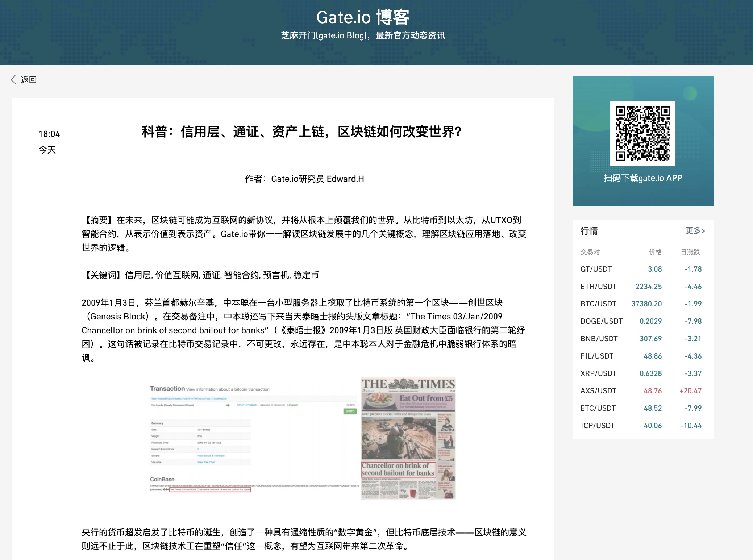Image resolution: width=753 pixels, height=560 pixels.
Task: Click the bitcoin Transaction screenshot image
Action: pos(254,439)
